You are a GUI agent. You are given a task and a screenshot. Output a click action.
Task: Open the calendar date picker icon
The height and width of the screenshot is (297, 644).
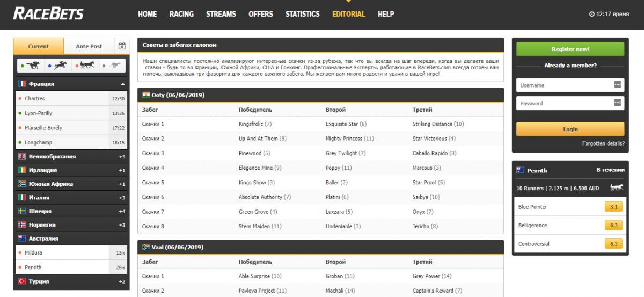click(122, 46)
